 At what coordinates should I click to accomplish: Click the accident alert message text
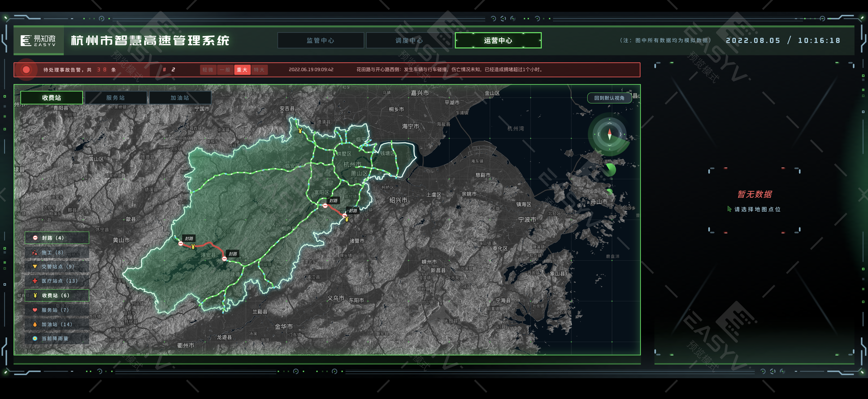pyautogui.click(x=450, y=70)
